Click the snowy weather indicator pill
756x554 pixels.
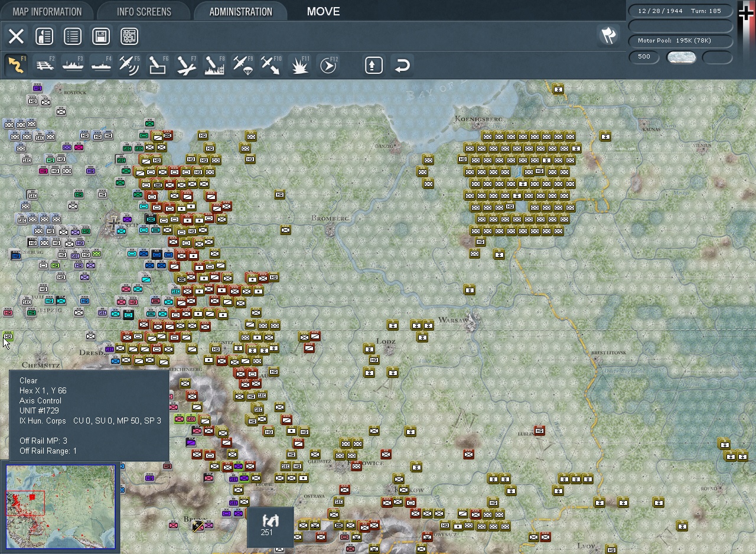coord(681,57)
